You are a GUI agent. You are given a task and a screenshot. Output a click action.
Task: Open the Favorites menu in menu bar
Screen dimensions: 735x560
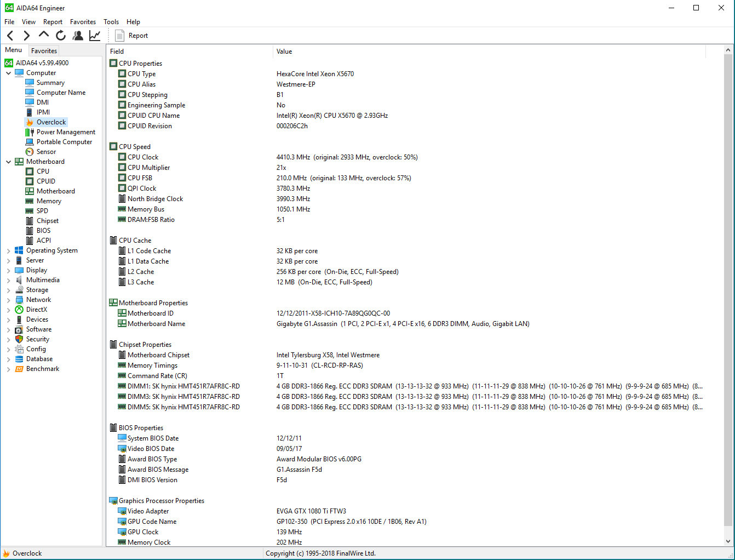click(83, 22)
